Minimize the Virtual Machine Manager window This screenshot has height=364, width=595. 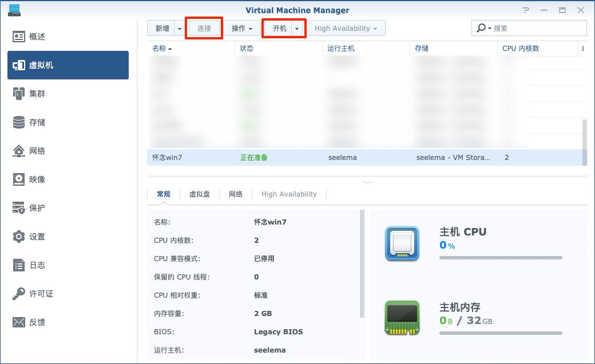point(544,10)
